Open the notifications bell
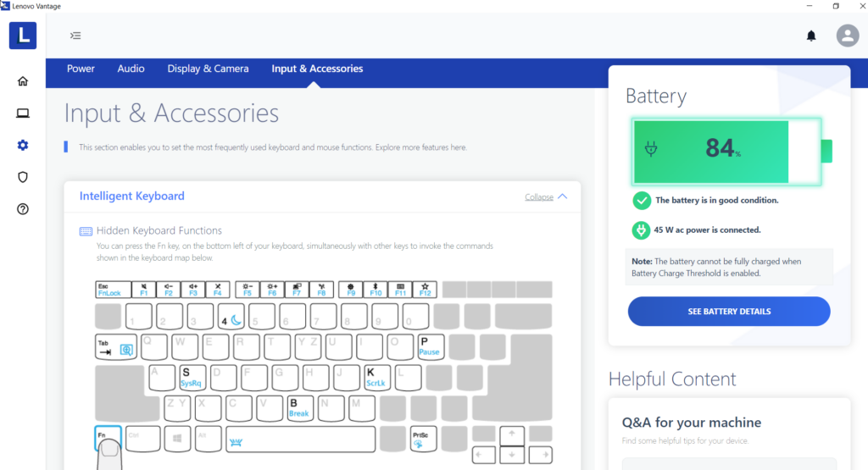Image resolution: width=868 pixels, height=470 pixels. tap(811, 36)
